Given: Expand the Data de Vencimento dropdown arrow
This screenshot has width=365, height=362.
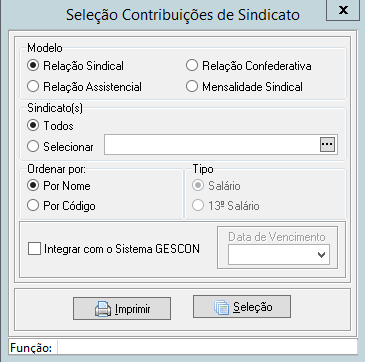Looking at the screenshot, I should (321, 255).
